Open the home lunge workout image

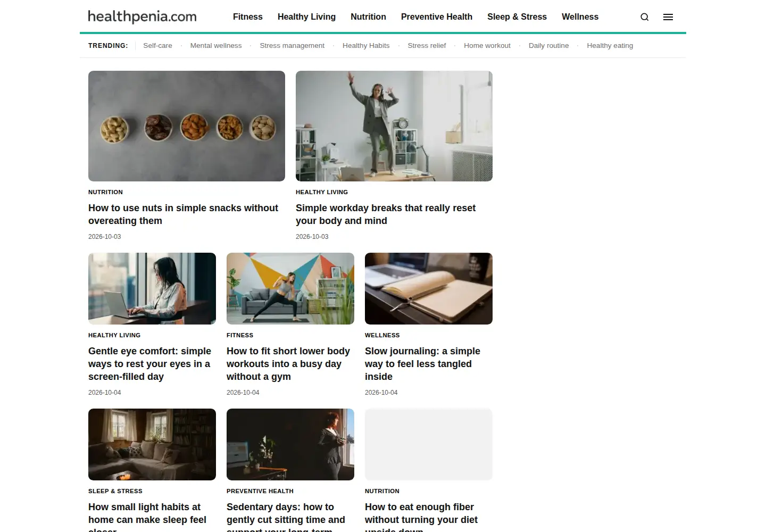(290, 289)
